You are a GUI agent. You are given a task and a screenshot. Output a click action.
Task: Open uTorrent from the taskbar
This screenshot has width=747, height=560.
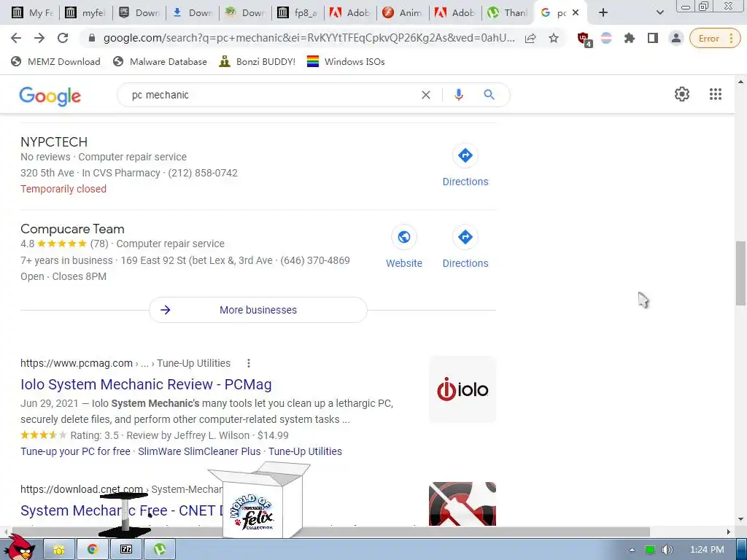[x=160, y=550]
